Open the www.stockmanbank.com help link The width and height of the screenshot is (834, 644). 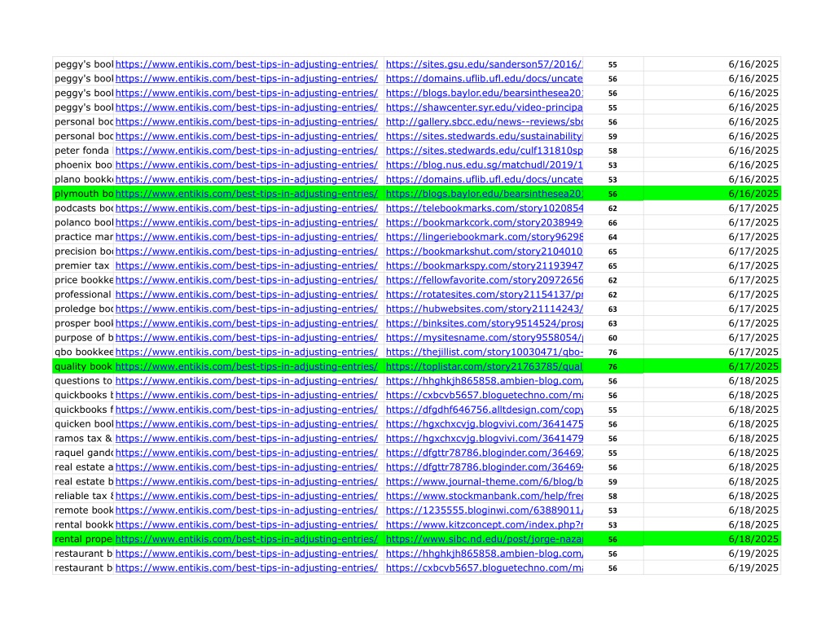484,496
